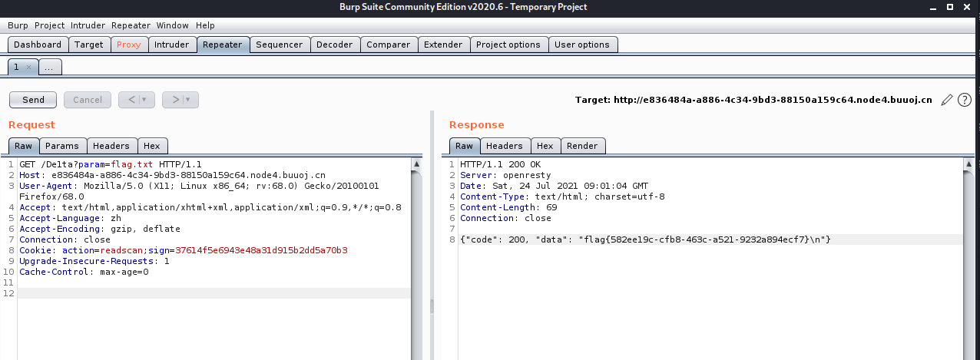Select the Request Params tab
Screen dimensions: 980x360
[62, 146]
